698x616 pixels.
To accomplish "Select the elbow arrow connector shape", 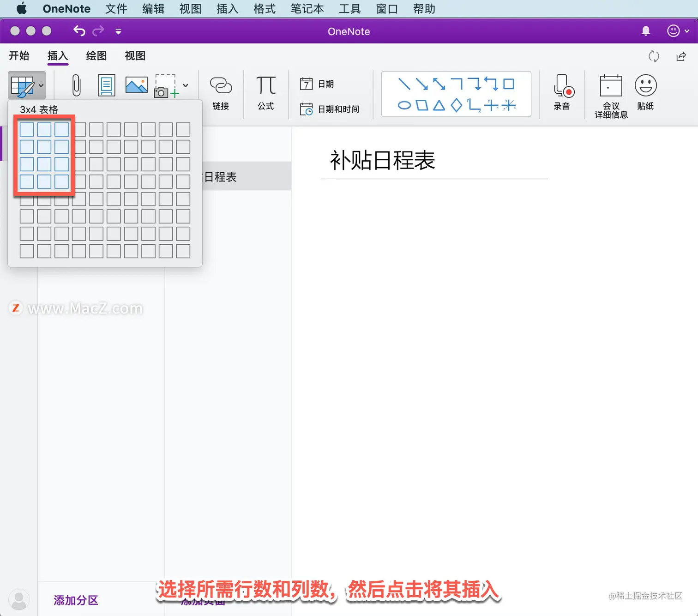I will 474,84.
